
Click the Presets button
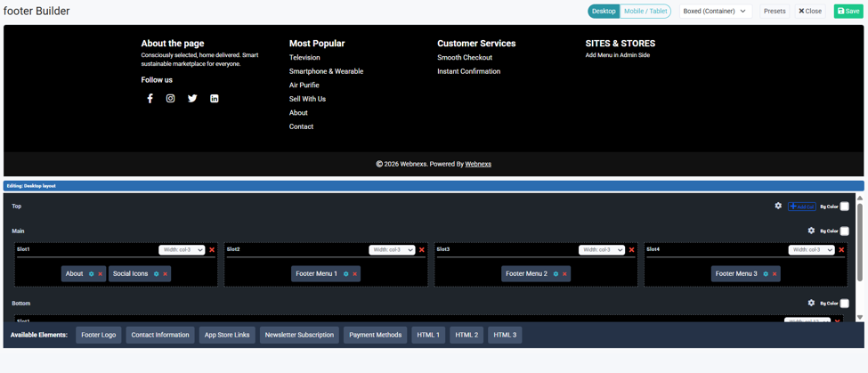[775, 11]
